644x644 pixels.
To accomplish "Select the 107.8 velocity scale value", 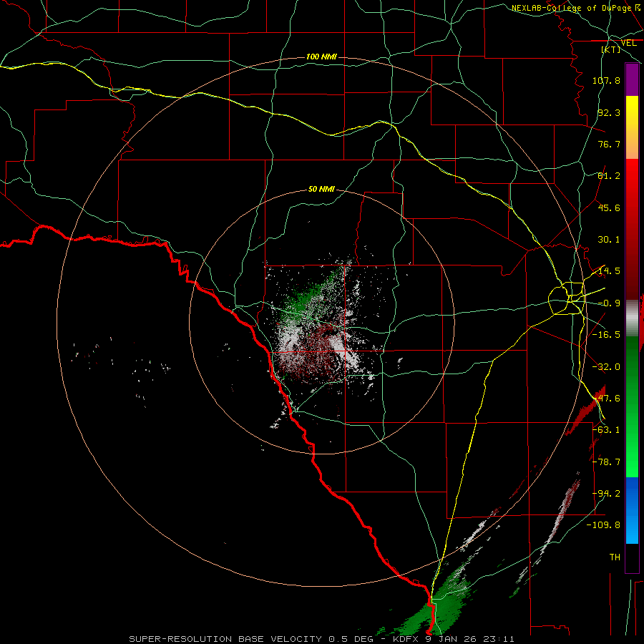I will coord(606,80).
